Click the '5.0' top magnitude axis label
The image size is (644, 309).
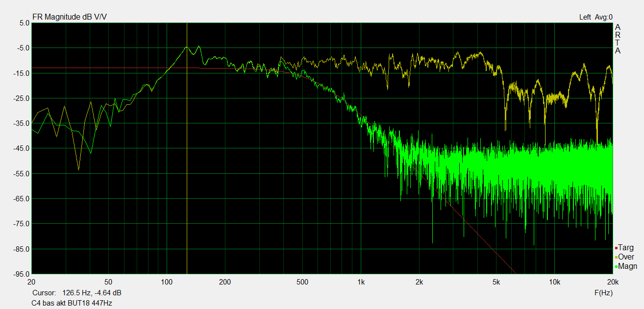[25, 23]
